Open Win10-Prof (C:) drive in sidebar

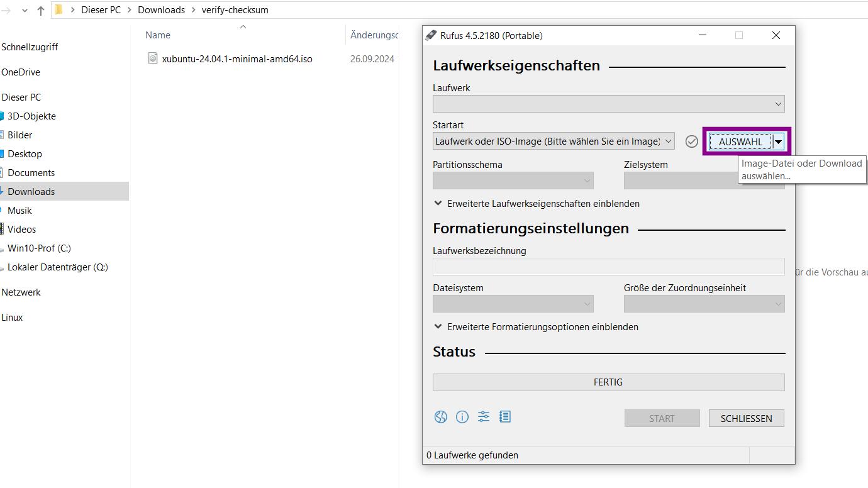pos(39,248)
